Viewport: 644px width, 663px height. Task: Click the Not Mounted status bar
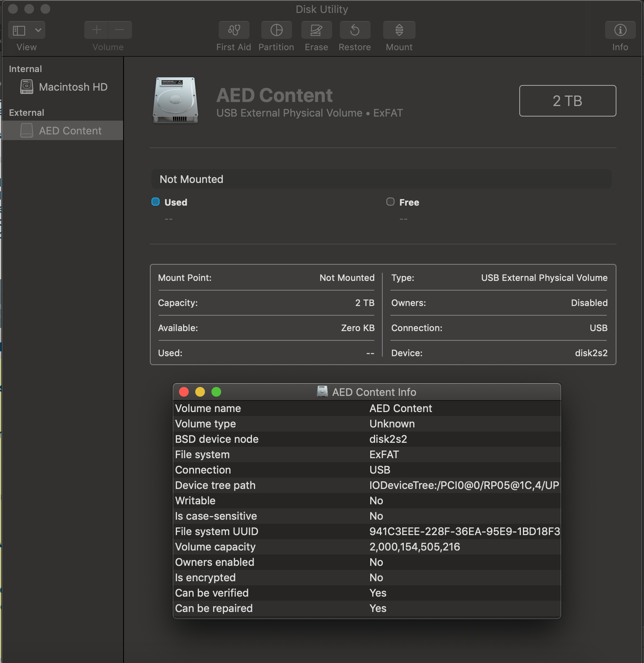coord(381,179)
